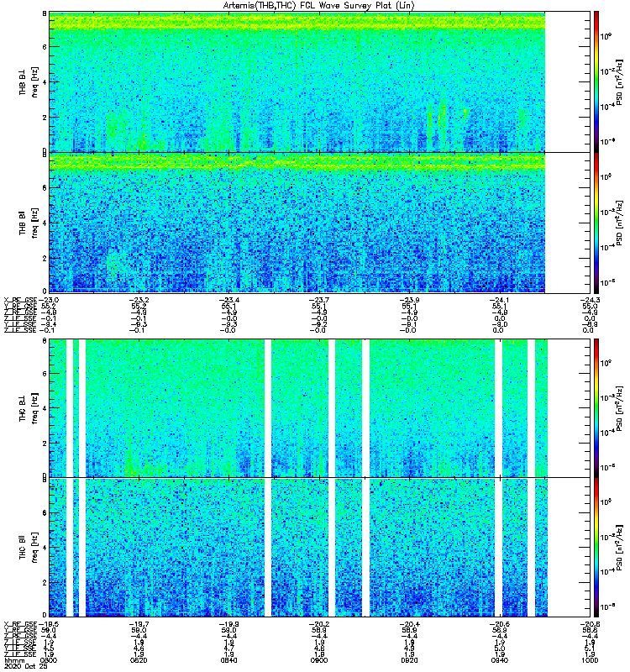Click the 0940 time tick label

[x=500, y=660]
